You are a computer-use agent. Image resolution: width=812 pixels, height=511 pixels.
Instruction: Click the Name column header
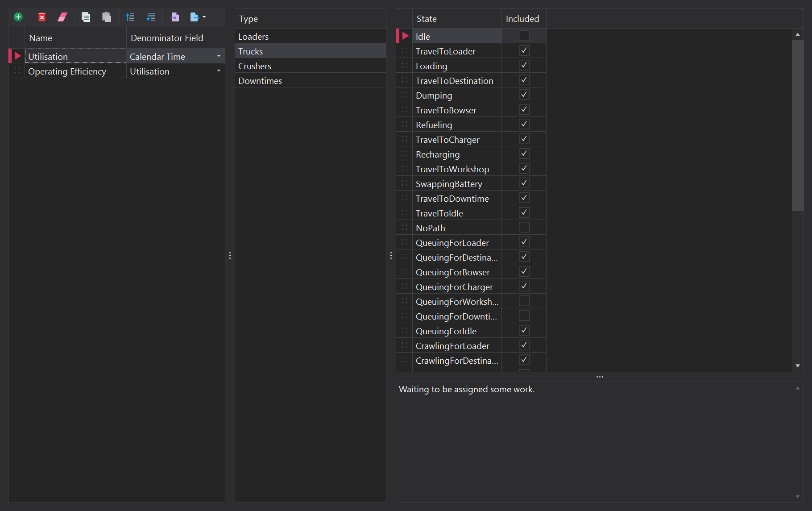75,38
